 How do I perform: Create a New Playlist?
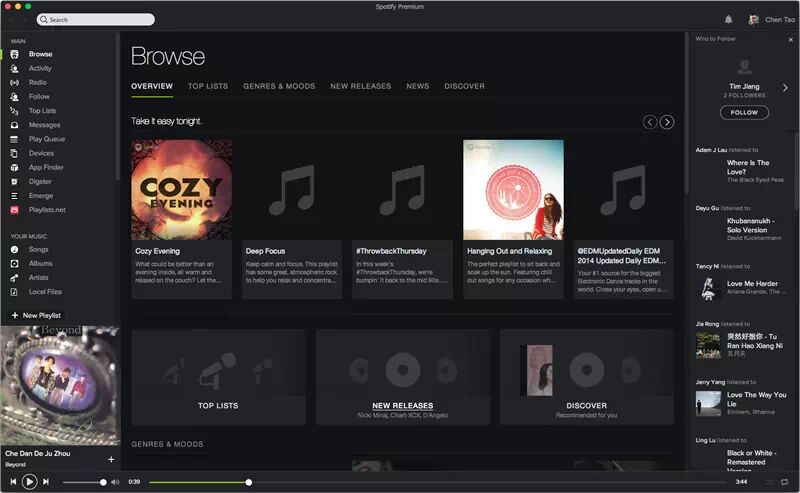click(x=36, y=315)
